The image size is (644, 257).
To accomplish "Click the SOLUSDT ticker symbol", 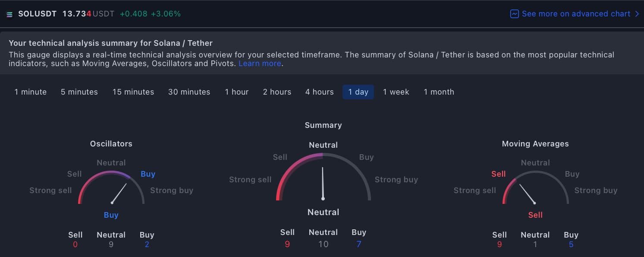I will [x=37, y=13].
